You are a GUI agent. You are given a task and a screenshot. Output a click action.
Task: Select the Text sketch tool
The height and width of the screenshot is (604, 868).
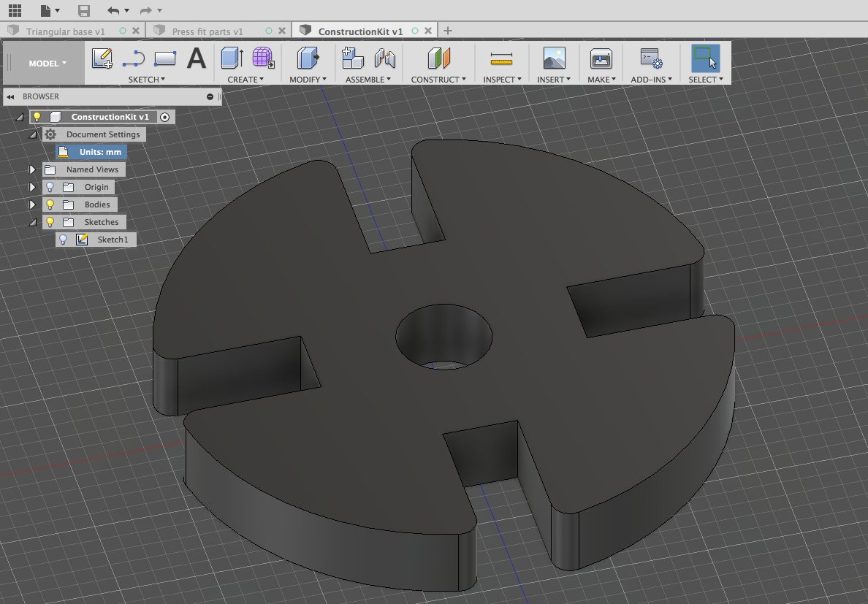pos(196,58)
